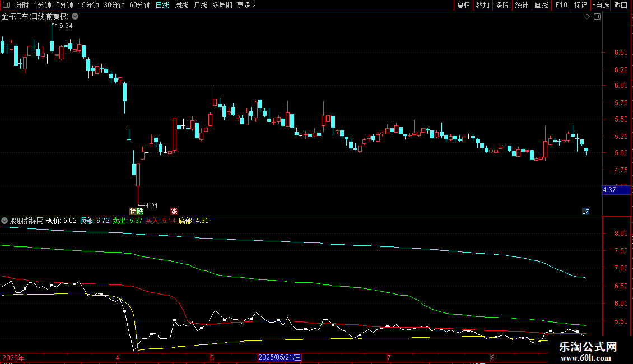Click the 买入: 5.14 indicator value
This screenshot has height=364, width=633.
pyautogui.click(x=160, y=221)
